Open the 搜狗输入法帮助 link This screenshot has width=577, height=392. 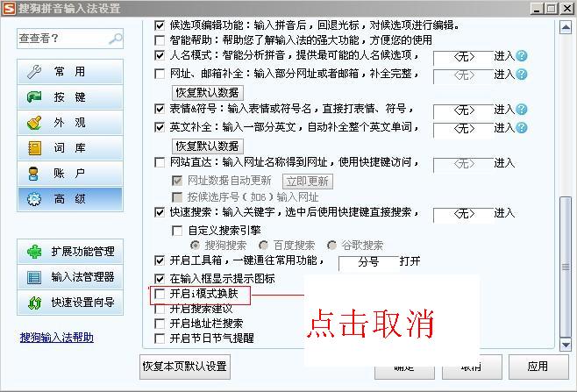57,338
